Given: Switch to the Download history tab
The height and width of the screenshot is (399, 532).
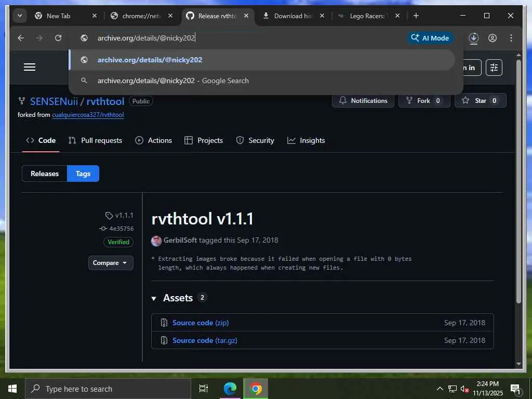Looking at the screenshot, I should coord(294,16).
